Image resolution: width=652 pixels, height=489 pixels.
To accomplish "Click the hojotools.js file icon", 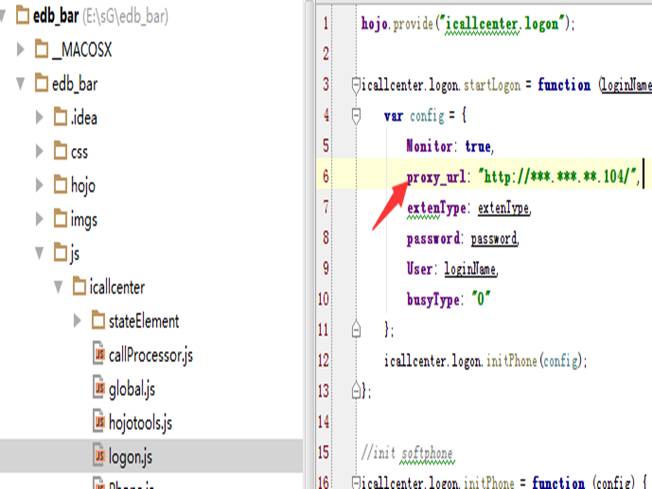I will (x=98, y=422).
